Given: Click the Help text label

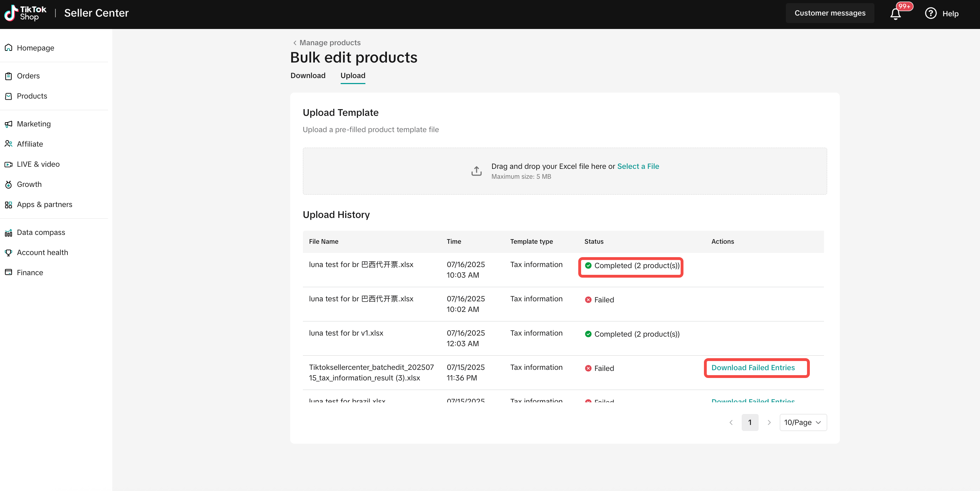Looking at the screenshot, I should (950, 14).
